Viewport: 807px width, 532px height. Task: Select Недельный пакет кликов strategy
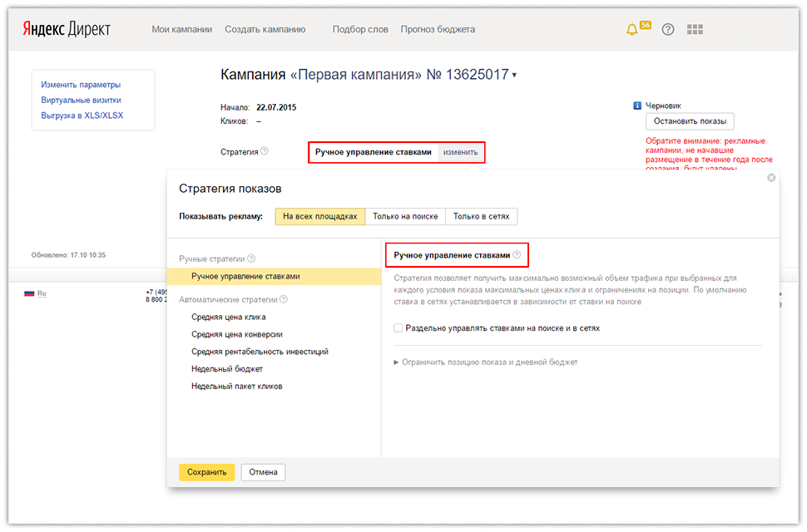[x=237, y=386]
